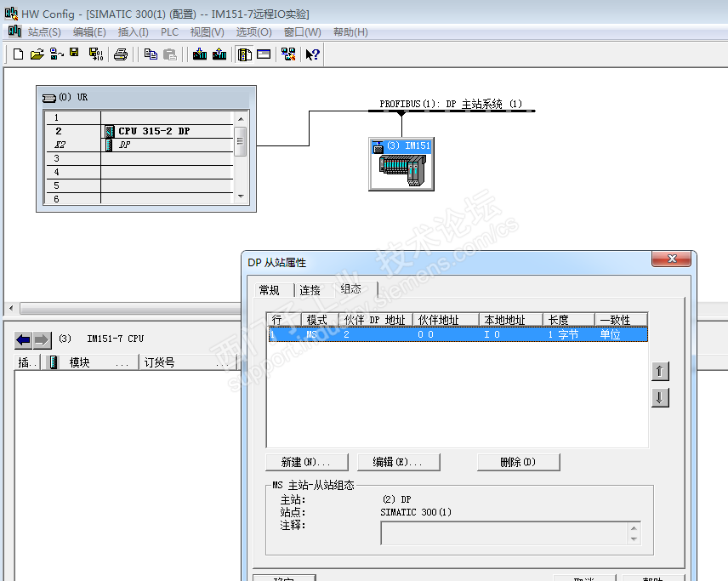This screenshot has width=728, height=581.
Task: Print the configuration with the printer icon
Action: click(x=121, y=54)
